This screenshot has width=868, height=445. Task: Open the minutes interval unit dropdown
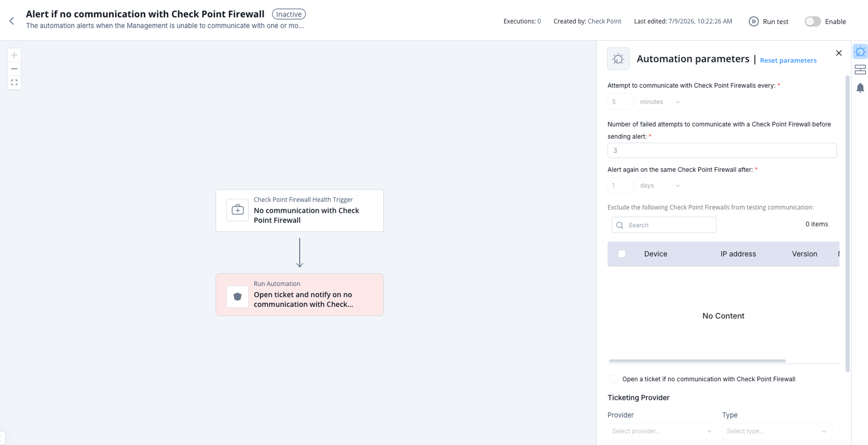[661, 102]
